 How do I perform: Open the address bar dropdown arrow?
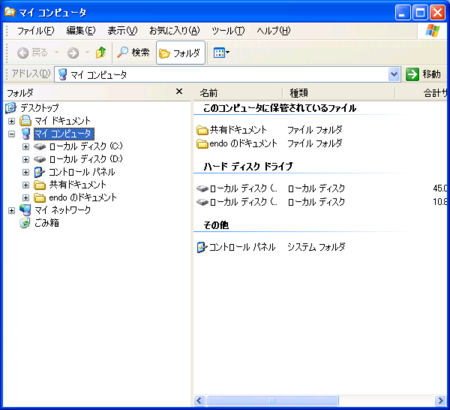(x=394, y=74)
